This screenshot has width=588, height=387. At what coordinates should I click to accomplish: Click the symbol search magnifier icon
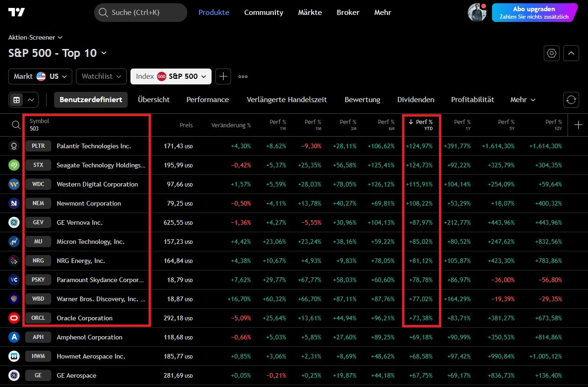(16, 124)
